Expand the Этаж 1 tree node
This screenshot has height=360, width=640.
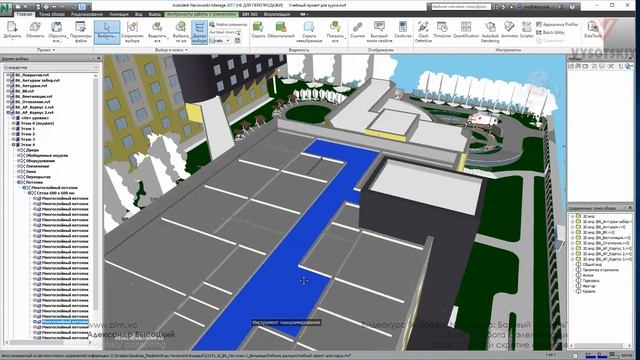(13, 128)
